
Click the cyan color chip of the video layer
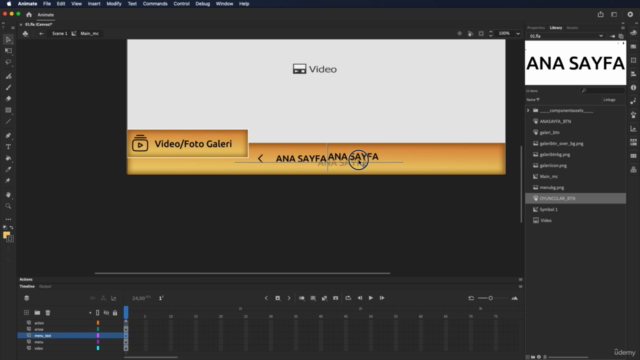tap(98, 348)
